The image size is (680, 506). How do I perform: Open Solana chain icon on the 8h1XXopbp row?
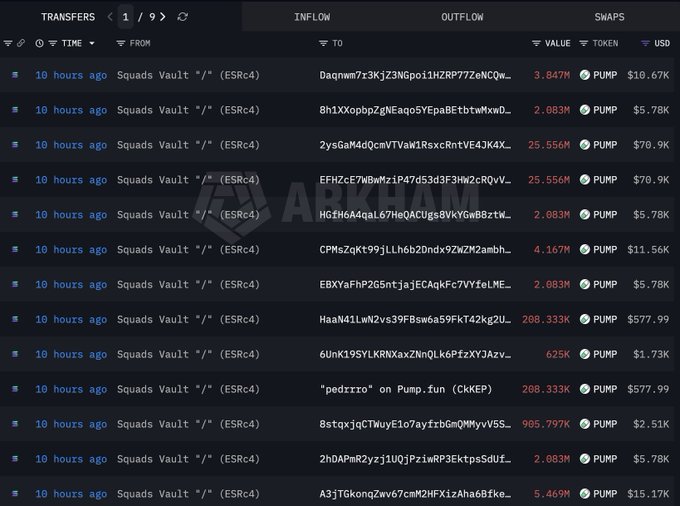click(x=15, y=110)
